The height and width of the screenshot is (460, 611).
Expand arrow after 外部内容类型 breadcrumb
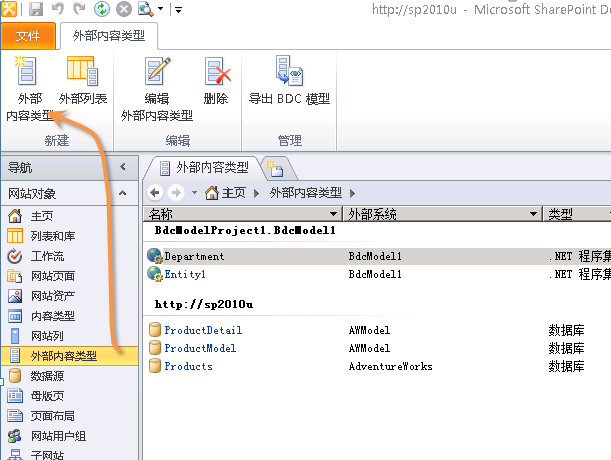pos(352,193)
